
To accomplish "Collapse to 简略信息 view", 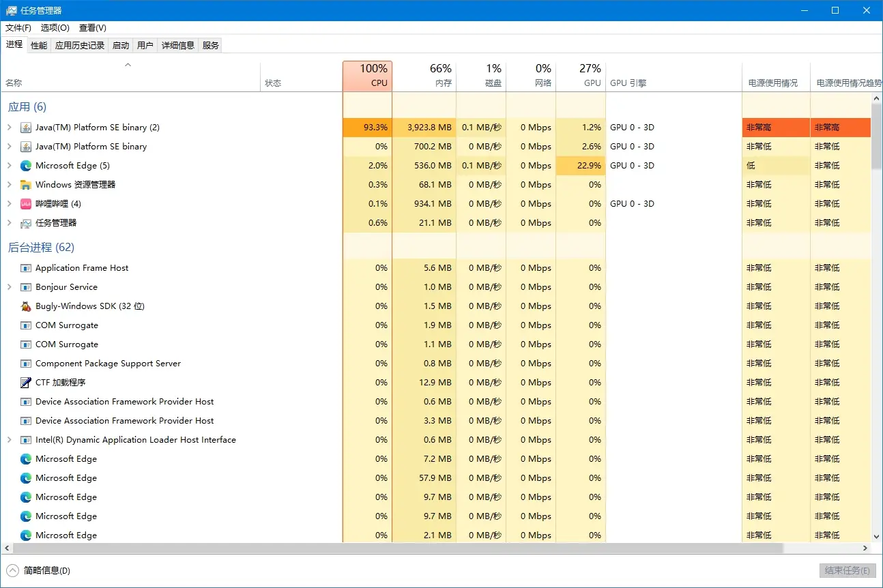I will tap(38, 570).
